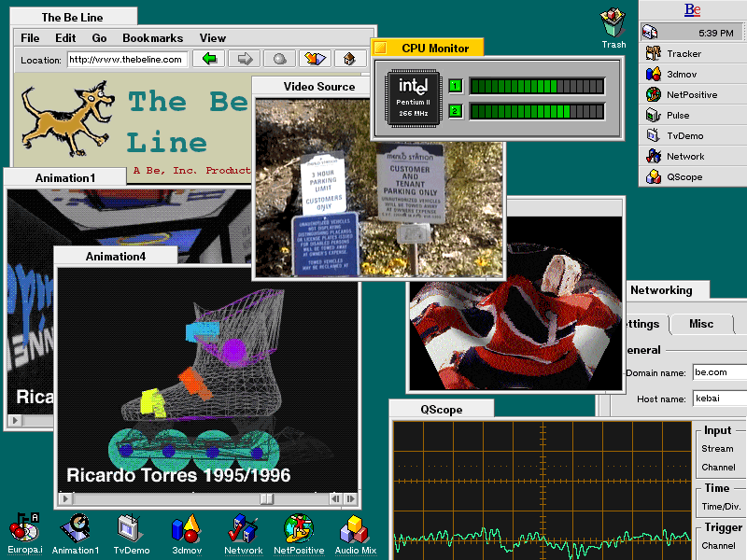Select Pulse in the Deskbar list
The width and height of the screenshot is (747, 560).
click(x=693, y=115)
